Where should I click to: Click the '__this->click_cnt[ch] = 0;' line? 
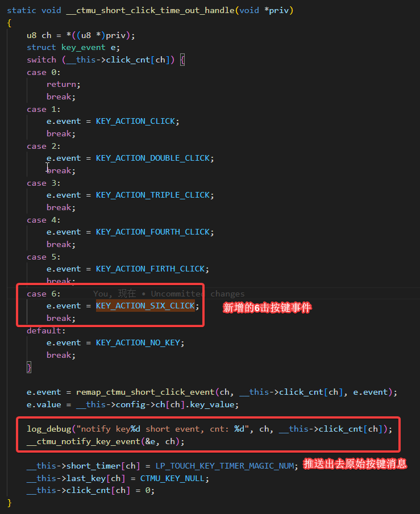pos(90,491)
